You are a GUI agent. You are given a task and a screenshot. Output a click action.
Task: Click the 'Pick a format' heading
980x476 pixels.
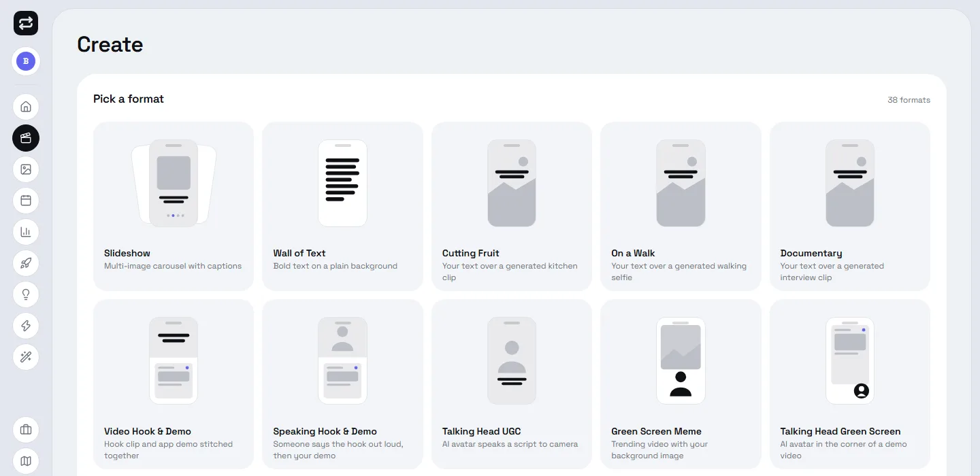click(x=129, y=99)
